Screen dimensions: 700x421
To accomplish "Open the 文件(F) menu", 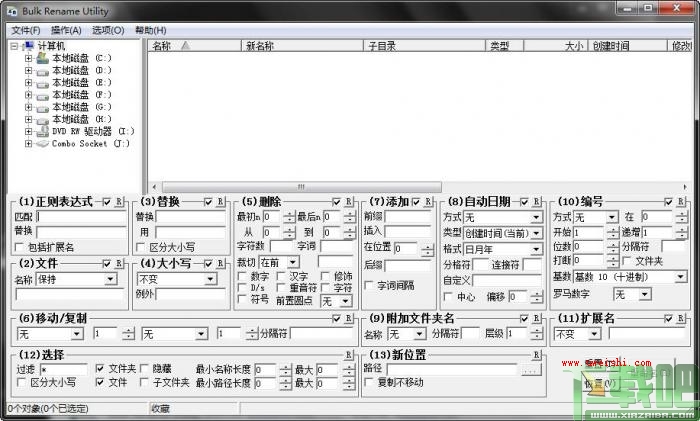I will tap(25, 30).
